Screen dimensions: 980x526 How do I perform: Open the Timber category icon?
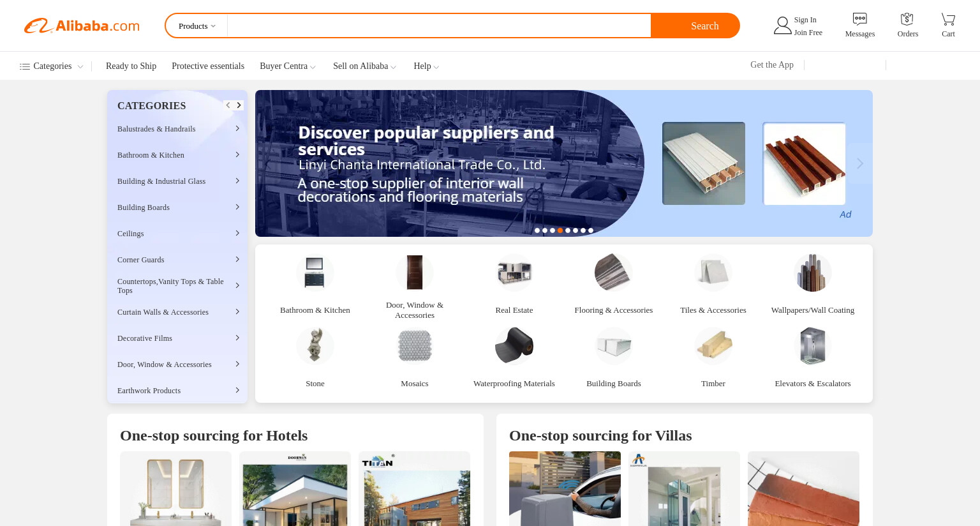(x=713, y=346)
